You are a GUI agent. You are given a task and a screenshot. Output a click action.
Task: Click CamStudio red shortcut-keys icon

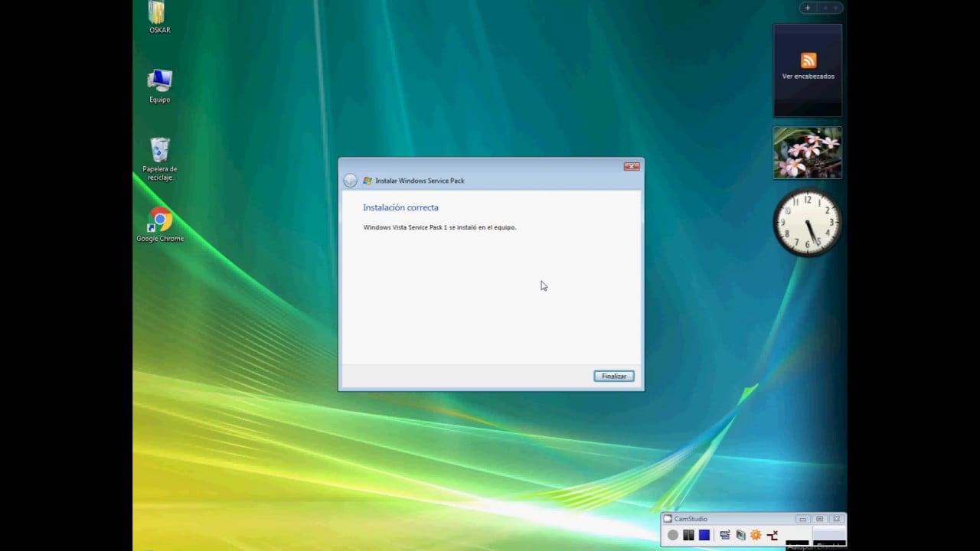click(772, 535)
